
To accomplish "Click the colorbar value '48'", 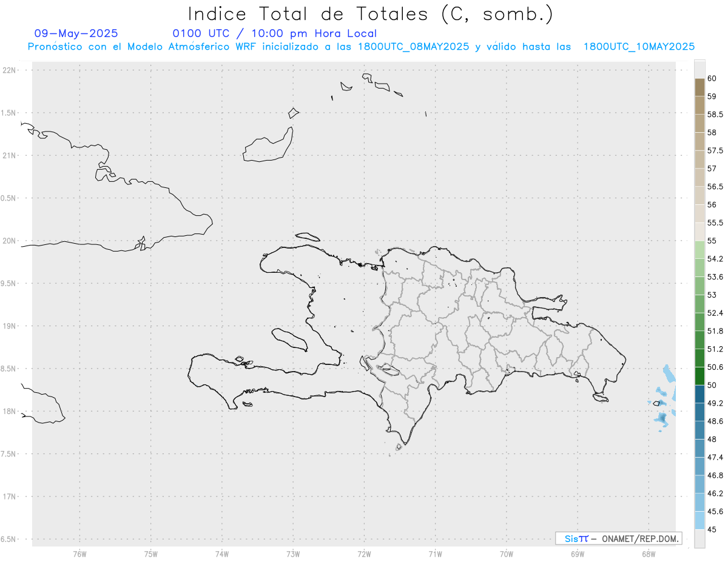I will (x=712, y=440).
